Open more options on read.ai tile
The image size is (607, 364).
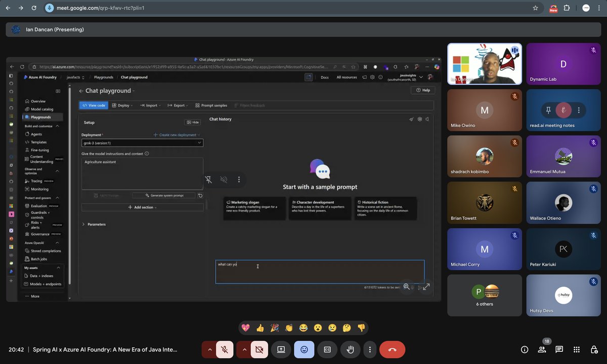click(x=579, y=110)
